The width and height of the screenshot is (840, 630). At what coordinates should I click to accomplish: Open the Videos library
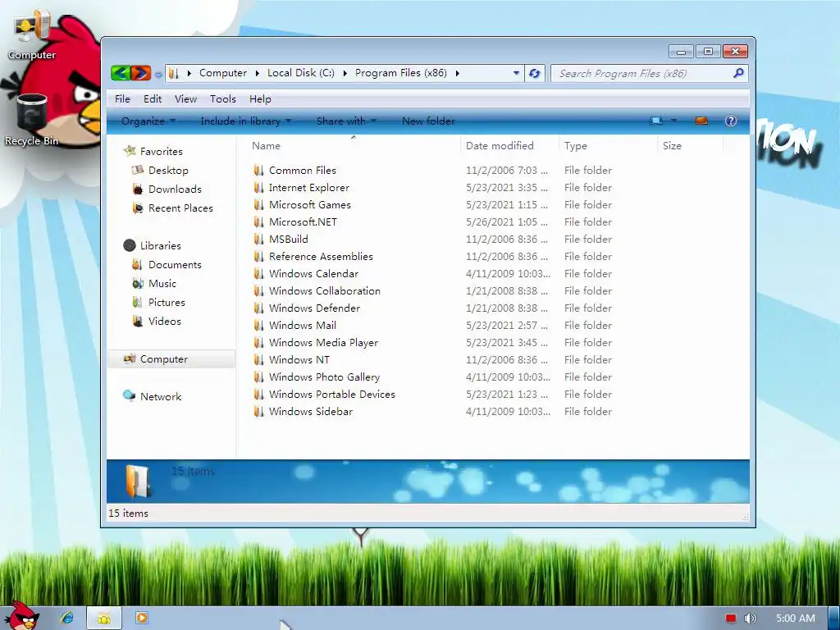click(164, 321)
